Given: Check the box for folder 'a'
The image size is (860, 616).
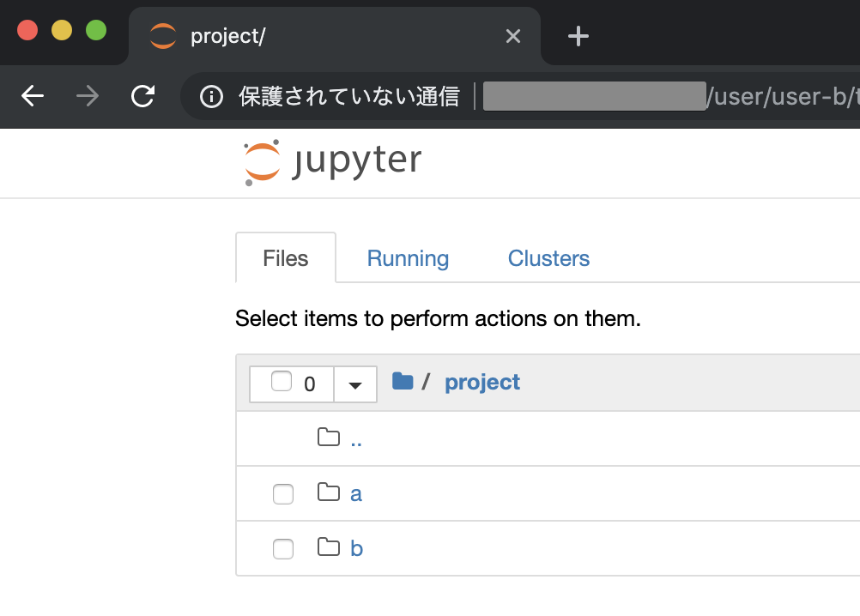Looking at the screenshot, I should [283, 494].
